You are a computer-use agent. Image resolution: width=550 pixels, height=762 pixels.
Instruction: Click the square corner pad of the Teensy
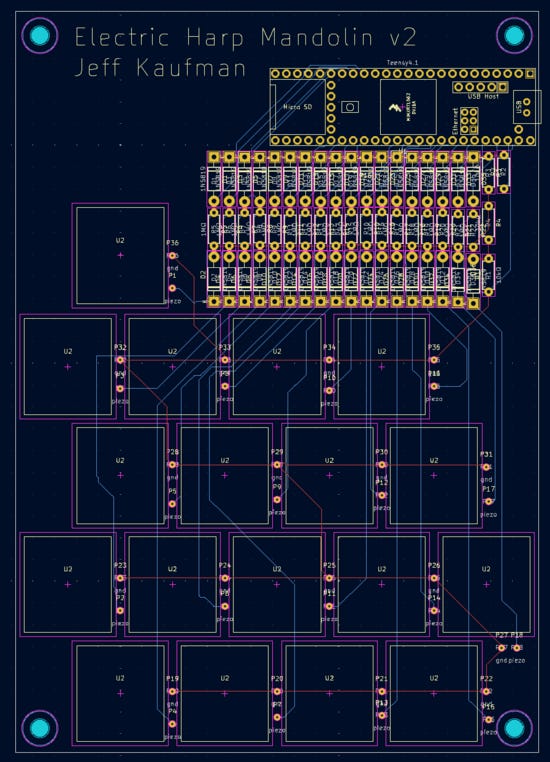pos(530,74)
